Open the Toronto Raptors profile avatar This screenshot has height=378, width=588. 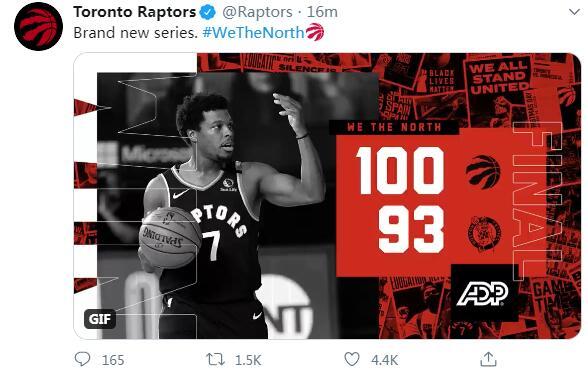pos(38,26)
